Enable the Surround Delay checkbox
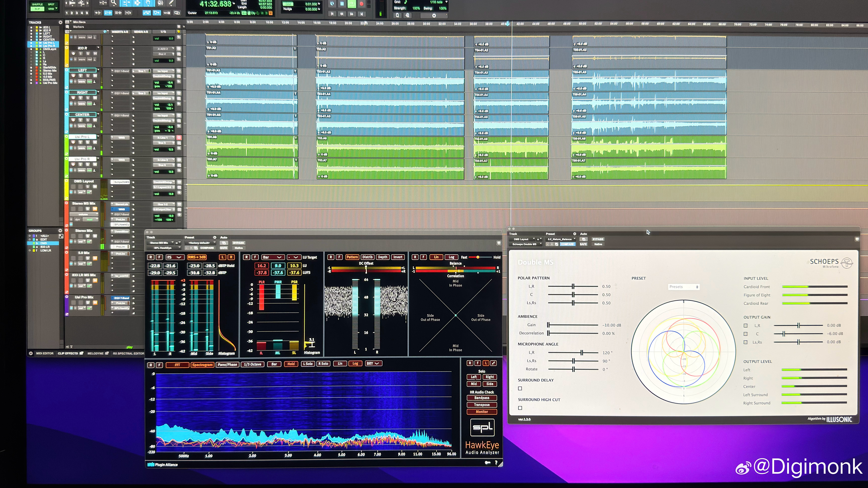The image size is (868, 488). coord(520,388)
